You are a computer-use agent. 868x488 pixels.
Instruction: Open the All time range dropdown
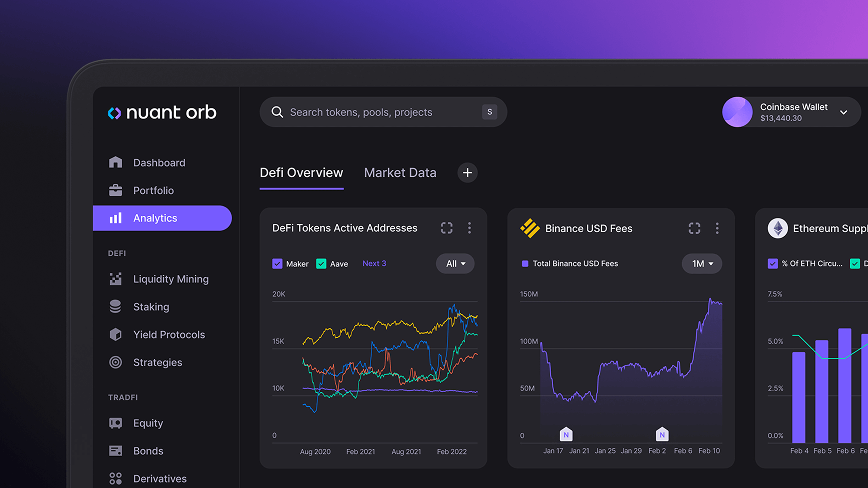point(455,264)
